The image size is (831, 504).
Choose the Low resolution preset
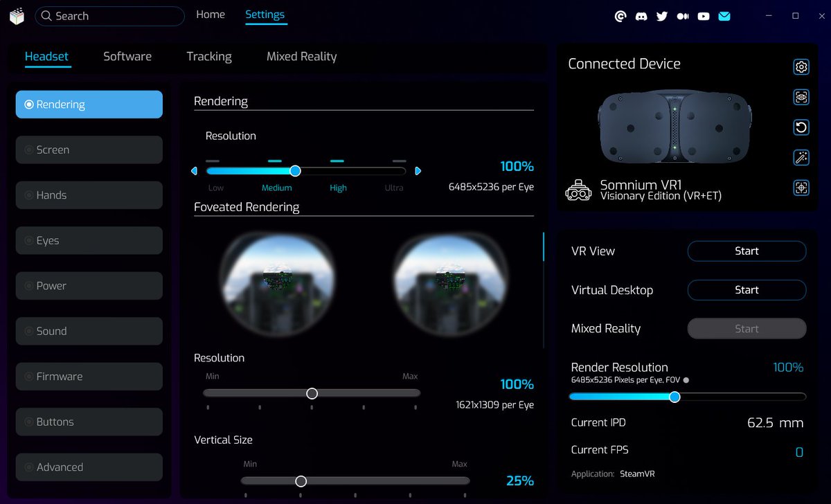coord(216,188)
